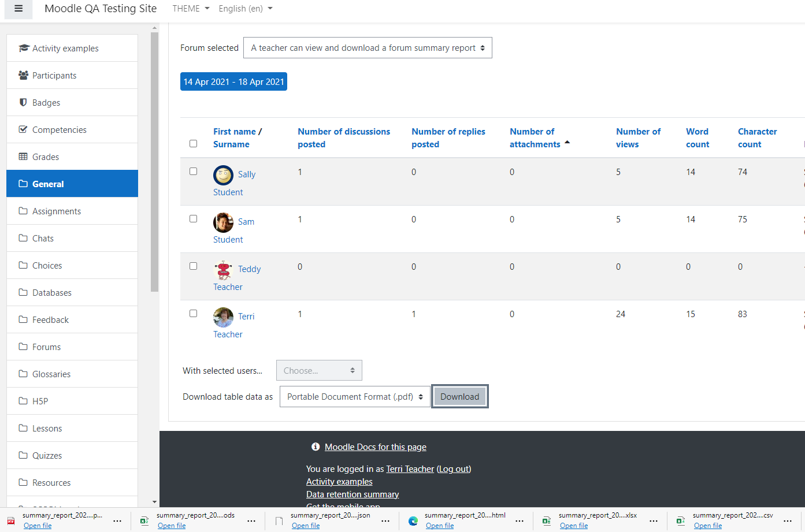
Task: Click the H5P folder icon
Action: [x=23, y=401]
